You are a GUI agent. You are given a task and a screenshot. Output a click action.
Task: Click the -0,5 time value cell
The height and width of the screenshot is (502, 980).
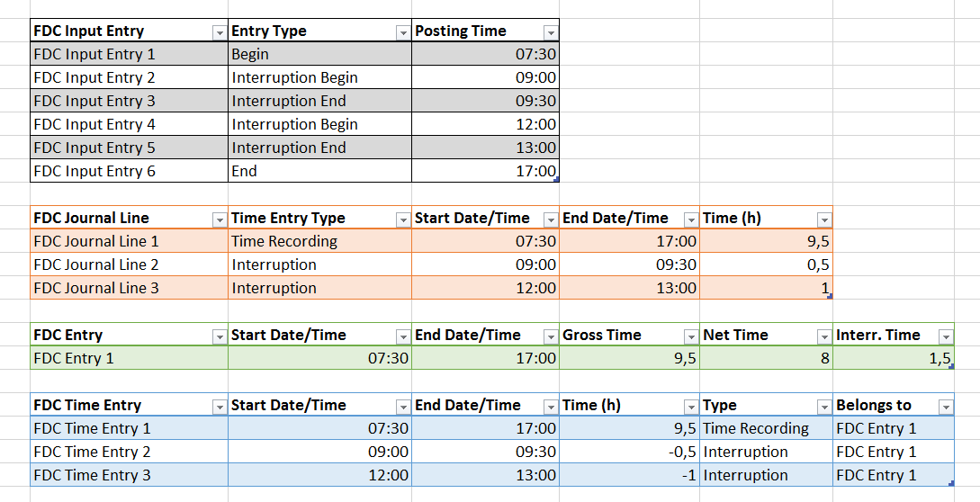629,452
